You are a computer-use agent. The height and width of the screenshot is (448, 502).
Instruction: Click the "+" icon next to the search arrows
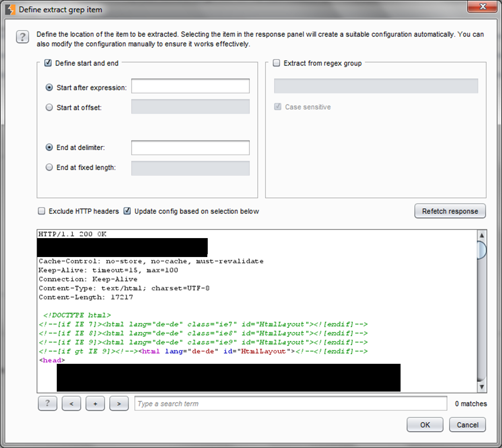(95, 403)
